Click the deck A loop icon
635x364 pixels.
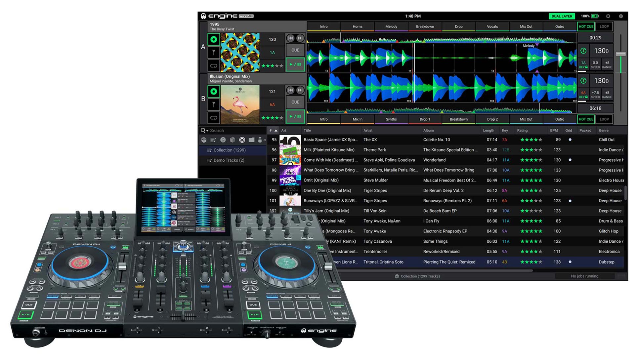coord(214,65)
